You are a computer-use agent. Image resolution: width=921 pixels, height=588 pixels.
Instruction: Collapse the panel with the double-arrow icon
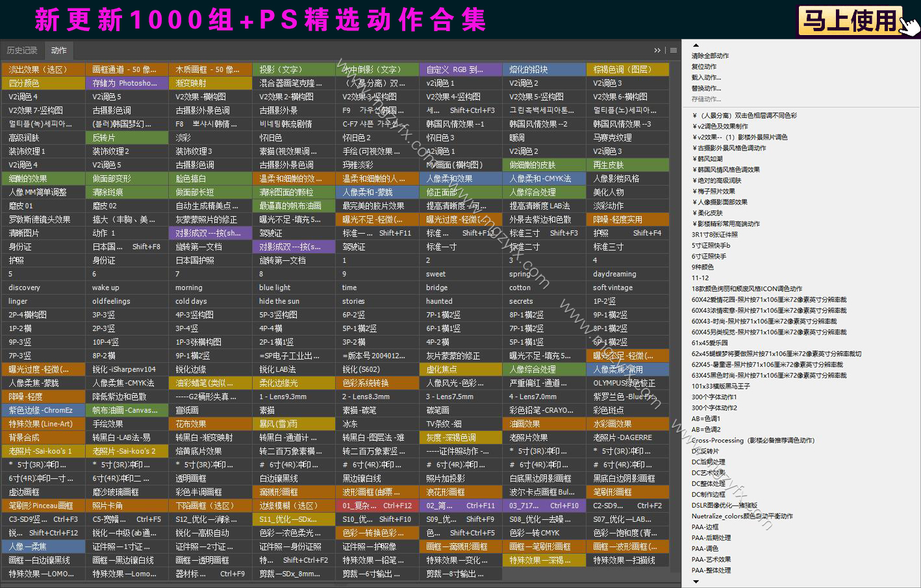point(657,50)
